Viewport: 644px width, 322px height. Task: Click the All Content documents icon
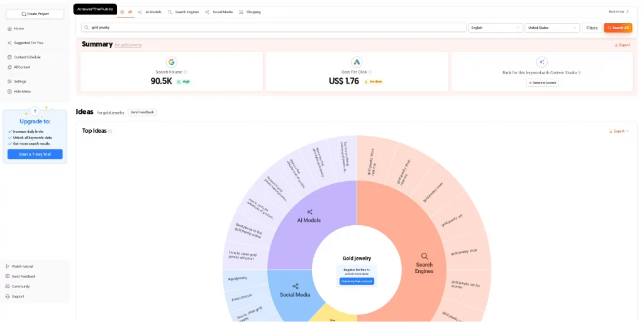tap(9, 67)
